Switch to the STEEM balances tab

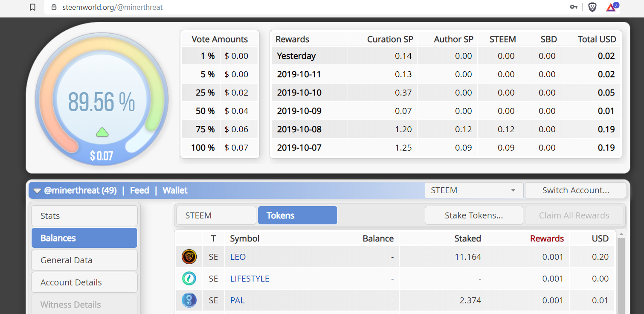click(x=216, y=215)
